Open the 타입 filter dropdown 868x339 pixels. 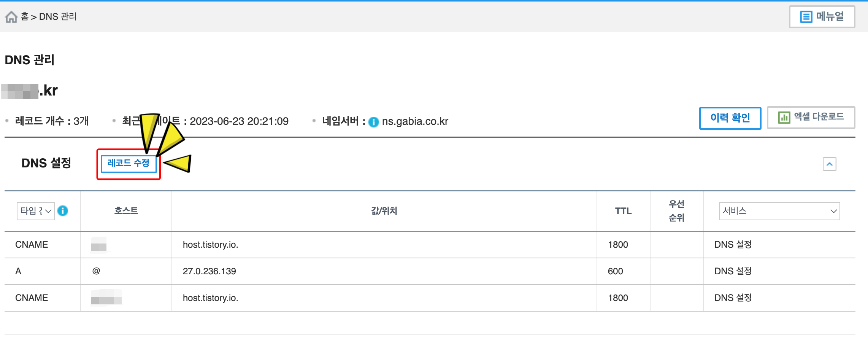[36, 211]
